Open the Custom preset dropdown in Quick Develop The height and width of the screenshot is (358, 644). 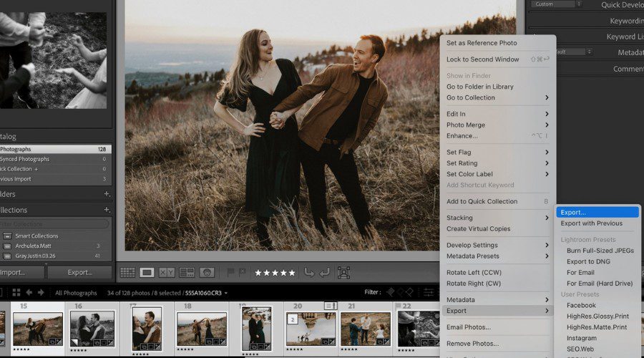[557, 4]
